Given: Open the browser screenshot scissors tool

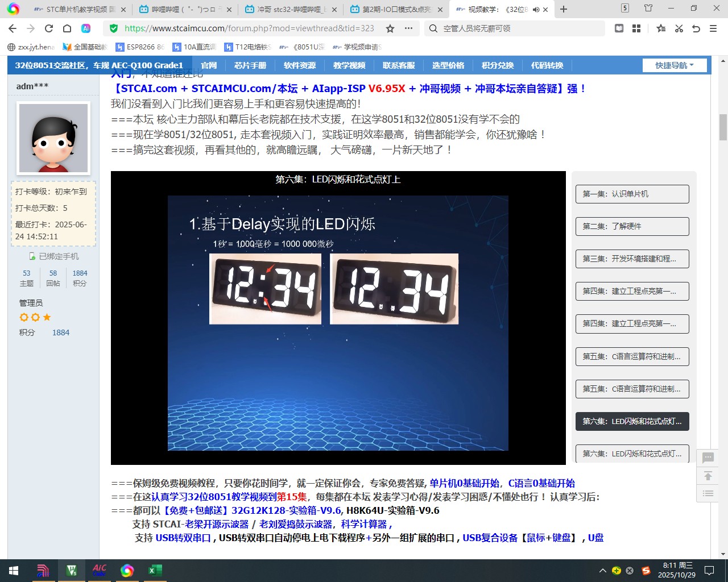Looking at the screenshot, I should point(679,28).
